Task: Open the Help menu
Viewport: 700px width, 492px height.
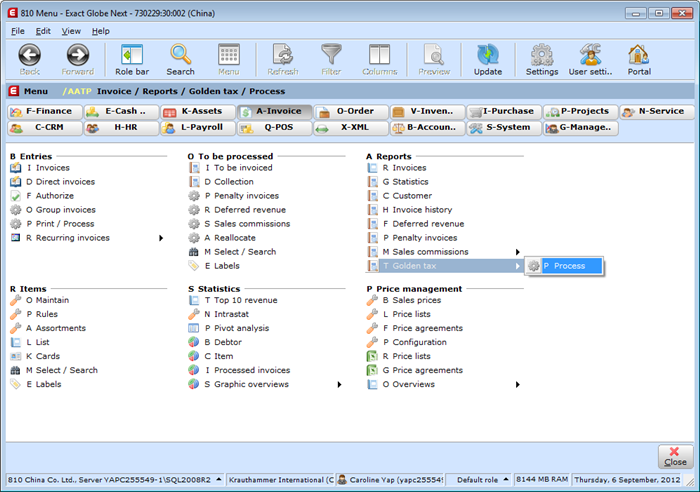Action: tap(100, 31)
